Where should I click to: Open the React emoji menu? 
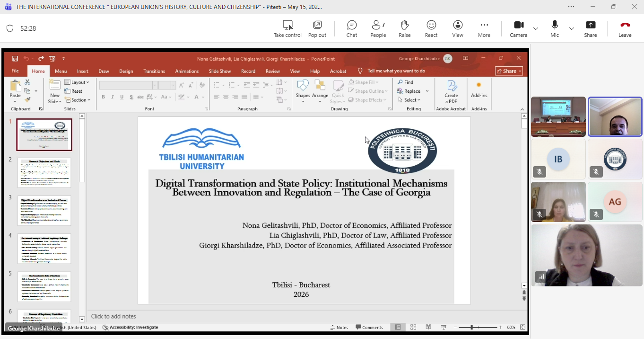click(431, 28)
